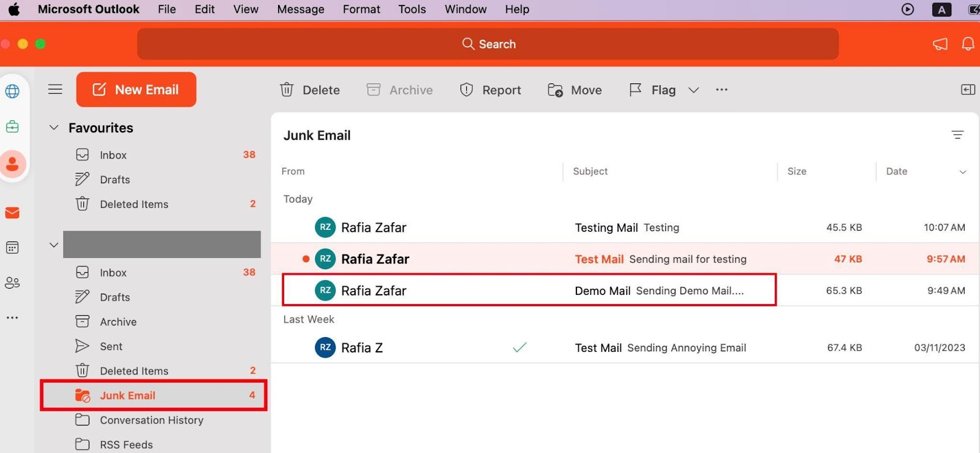The height and width of the screenshot is (453, 980).
Task: Toggle the hamburger navigation menu
Action: [55, 89]
